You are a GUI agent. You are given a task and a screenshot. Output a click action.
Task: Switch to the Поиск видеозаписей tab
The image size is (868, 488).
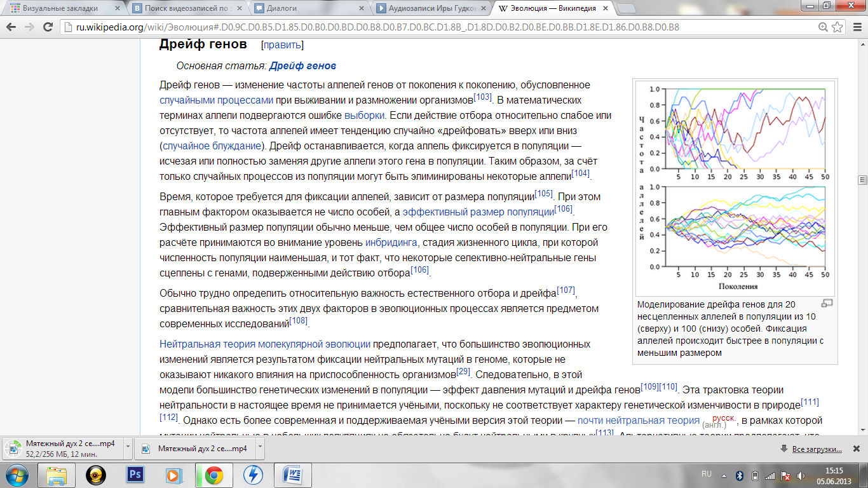184,9
